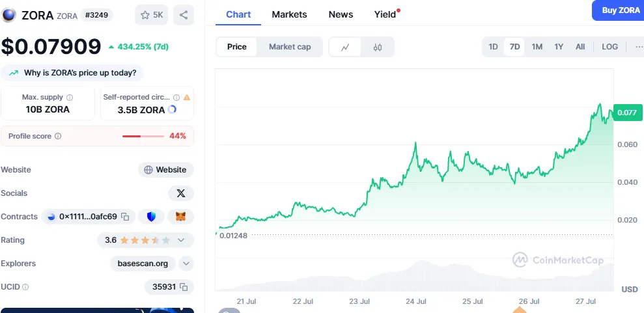Viewport: 644px width, 313px height.
Task: Expand the Rating dropdown chevron
Action: pyautogui.click(x=181, y=240)
